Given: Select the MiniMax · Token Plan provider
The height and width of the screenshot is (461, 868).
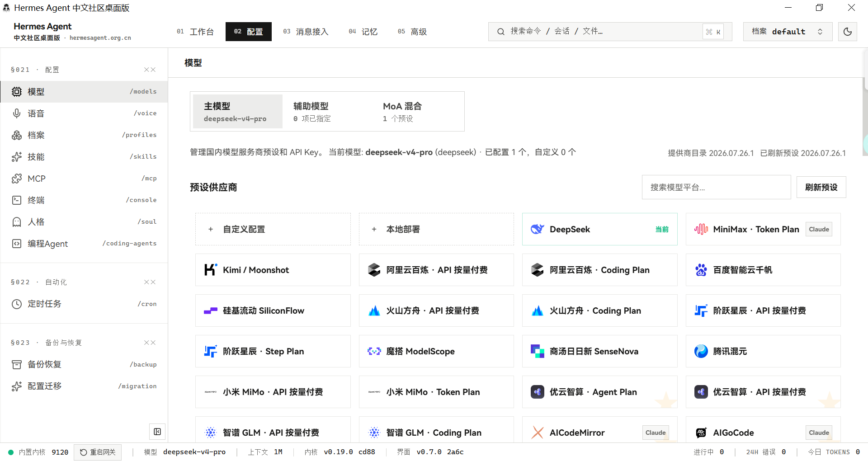Looking at the screenshot, I should [763, 229].
